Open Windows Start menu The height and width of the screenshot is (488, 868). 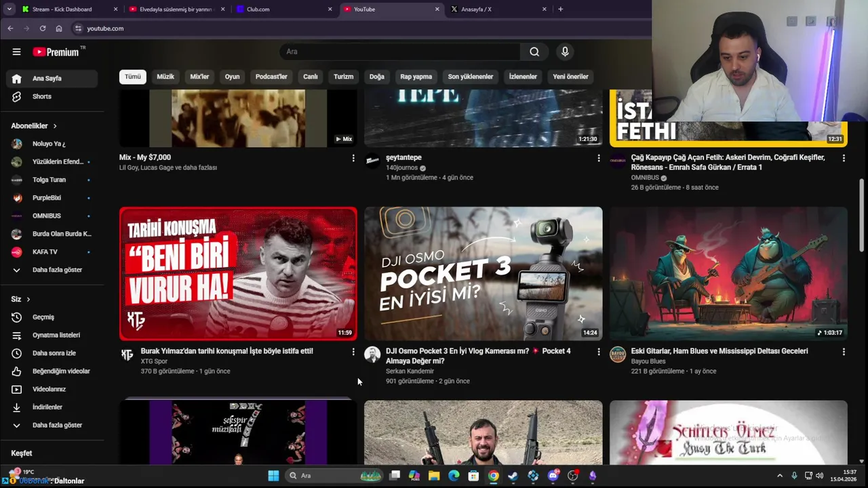273,476
